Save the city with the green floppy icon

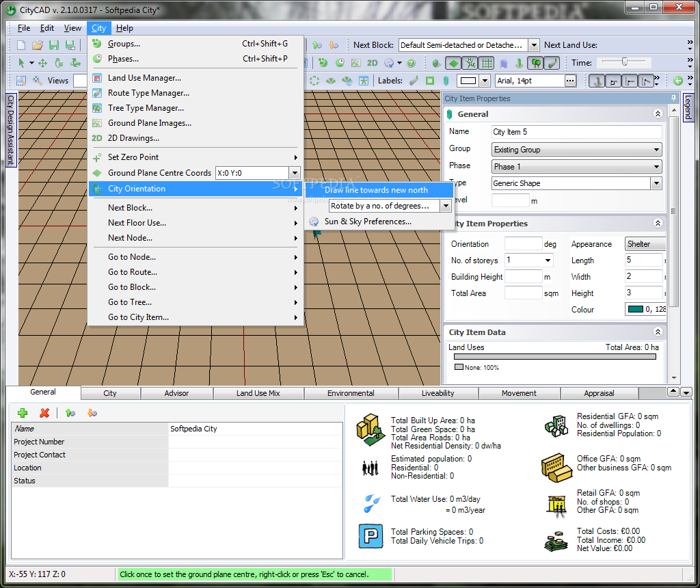[54, 45]
